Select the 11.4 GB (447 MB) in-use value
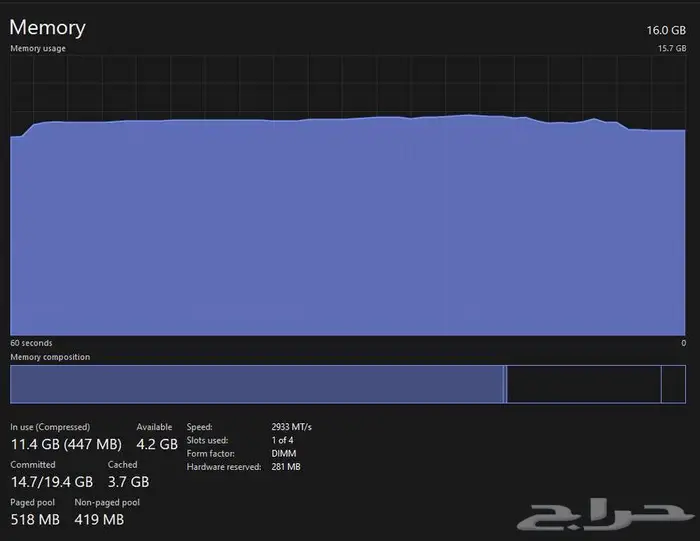 pos(66,444)
